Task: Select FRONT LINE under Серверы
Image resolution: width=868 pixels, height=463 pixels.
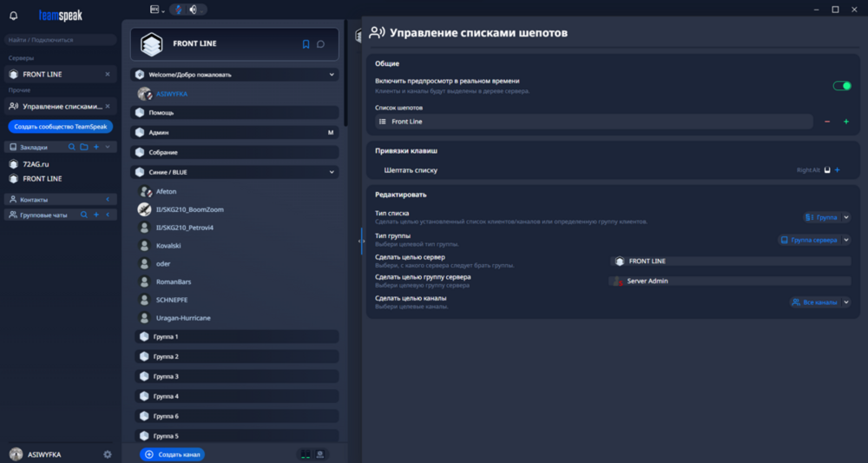Action: click(61, 74)
